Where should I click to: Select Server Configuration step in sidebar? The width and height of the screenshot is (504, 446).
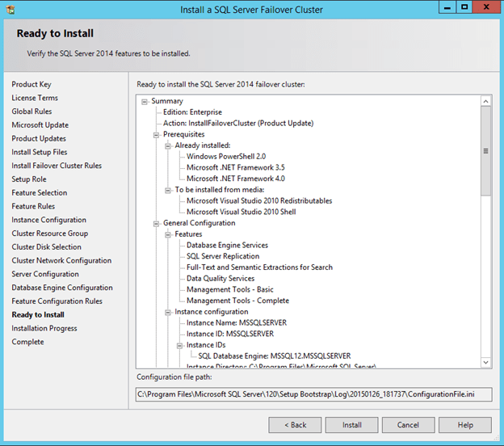45,274
